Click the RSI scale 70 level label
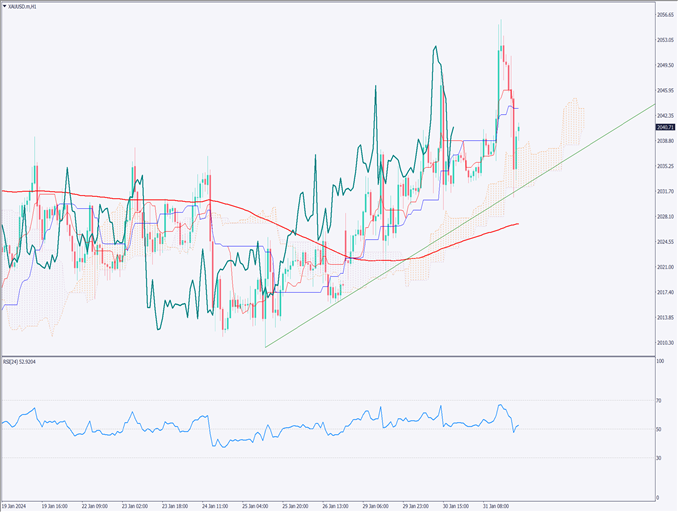This screenshot has height=512, width=678. [x=660, y=400]
